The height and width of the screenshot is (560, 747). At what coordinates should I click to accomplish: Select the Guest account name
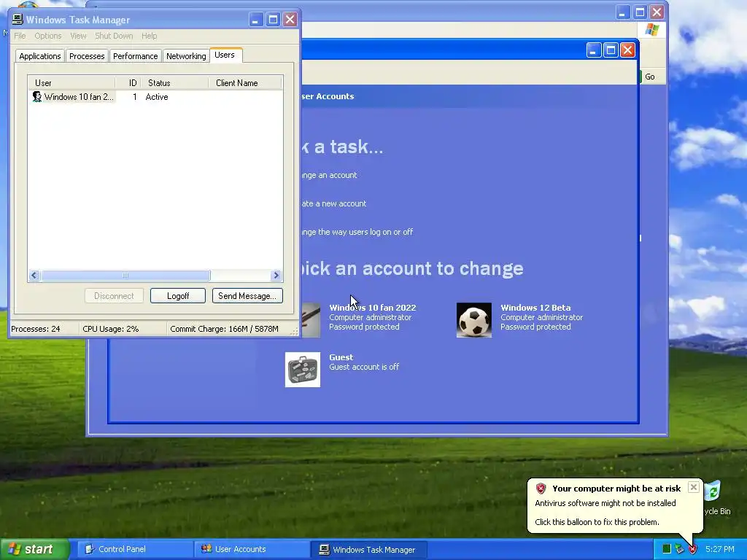341,357
